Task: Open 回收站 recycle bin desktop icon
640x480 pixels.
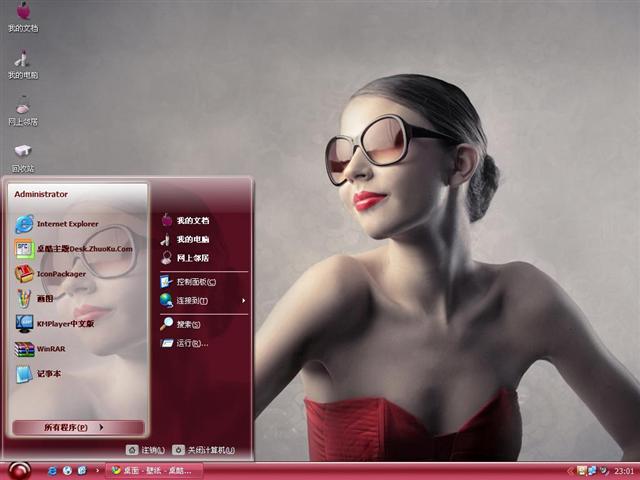Action: tap(23, 158)
